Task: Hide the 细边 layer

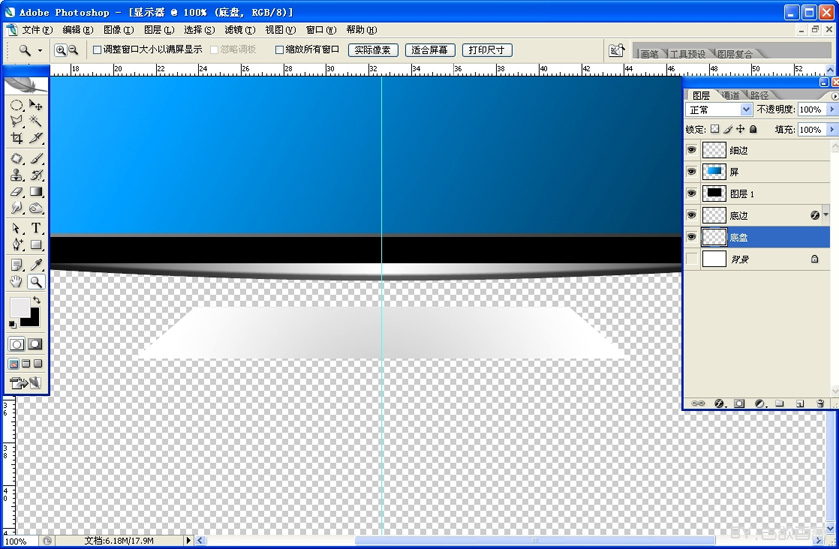Action: point(691,150)
